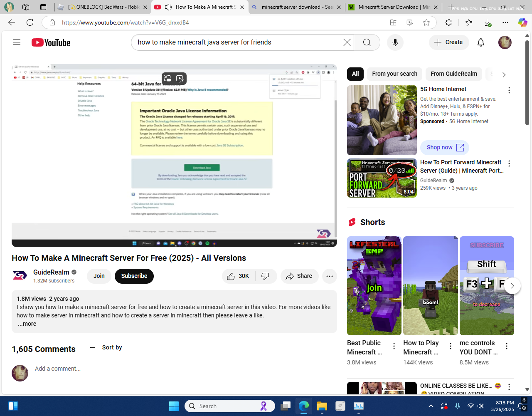This screenshot has height=416, width=532.
Task: Mute the How To Make A Minecraft tab
Action: tap(168, 7)
